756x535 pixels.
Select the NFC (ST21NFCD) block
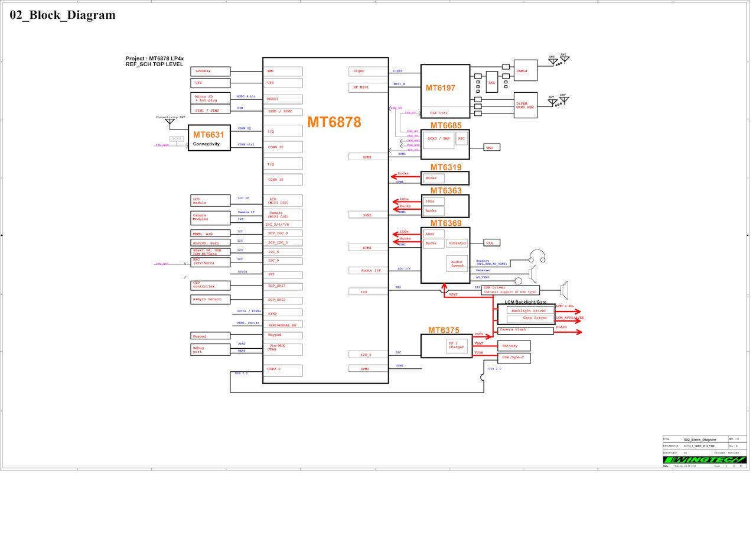click(210, 261)
